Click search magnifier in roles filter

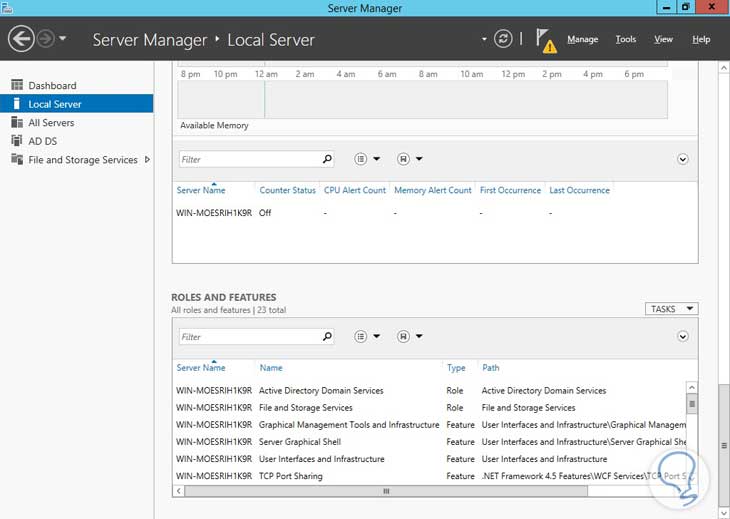[327, 337]
